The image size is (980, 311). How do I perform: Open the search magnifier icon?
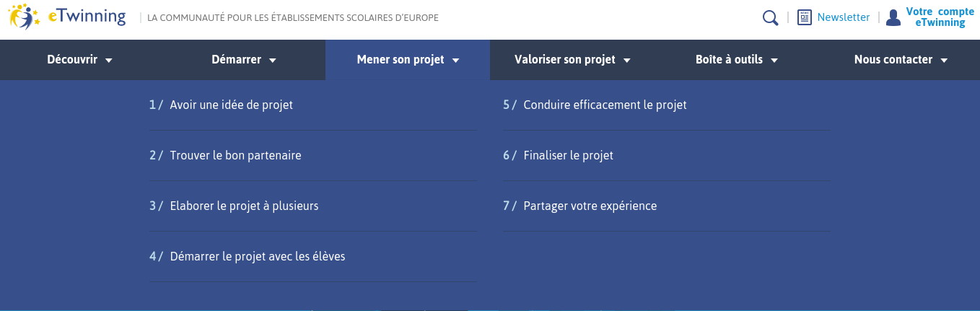[x=770, y=17]
